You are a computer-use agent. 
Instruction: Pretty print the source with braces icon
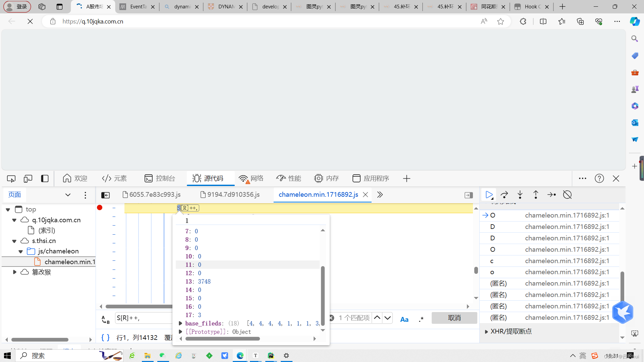[x=105, y=338]
